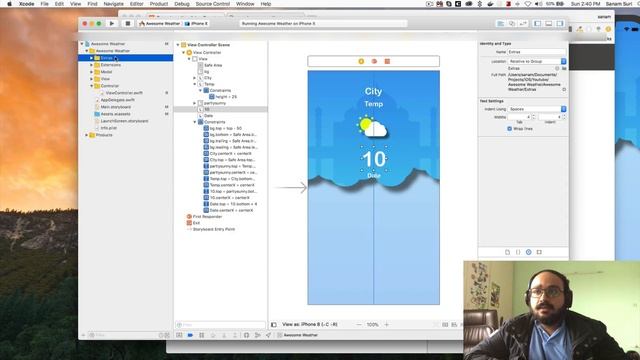The image size is (640, 360).
Task: Select Main.storyboard in navigator
Action: point(116,107)
